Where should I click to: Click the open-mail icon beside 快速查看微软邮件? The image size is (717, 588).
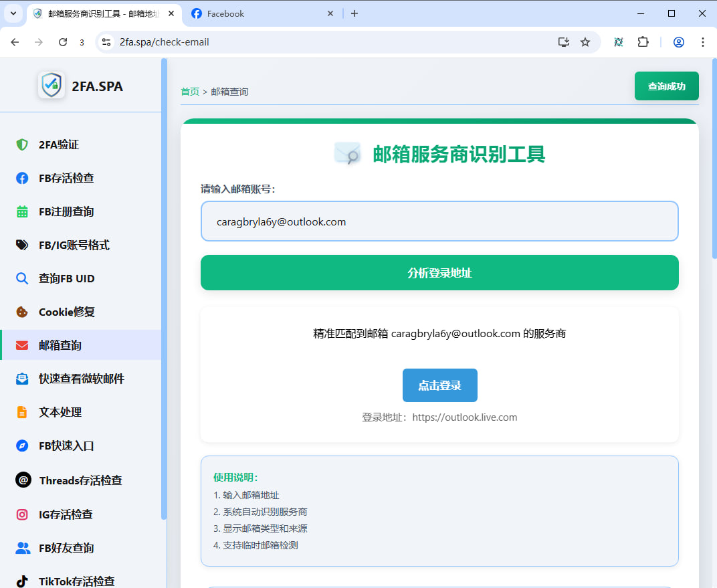pyautogui.click(x=22, y=379)
